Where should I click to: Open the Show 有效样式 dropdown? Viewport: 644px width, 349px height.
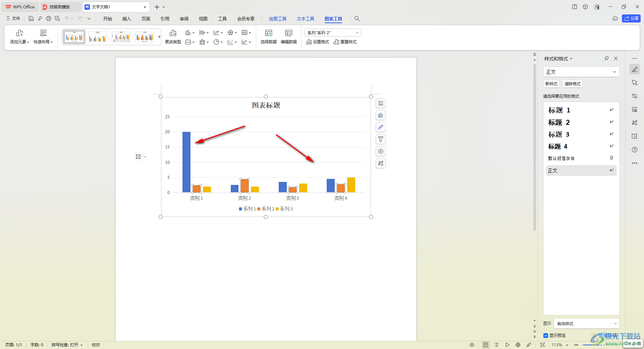587,323
